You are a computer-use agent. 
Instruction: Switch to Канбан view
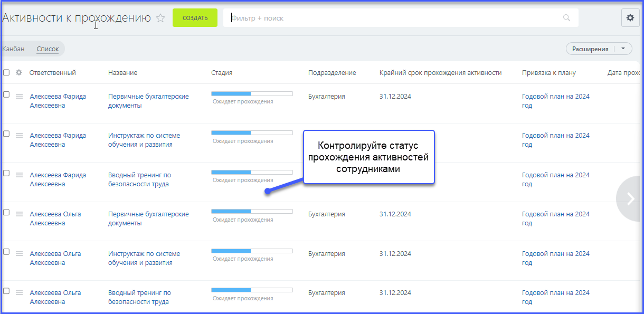pyautogui.click(x=13, y=49)
